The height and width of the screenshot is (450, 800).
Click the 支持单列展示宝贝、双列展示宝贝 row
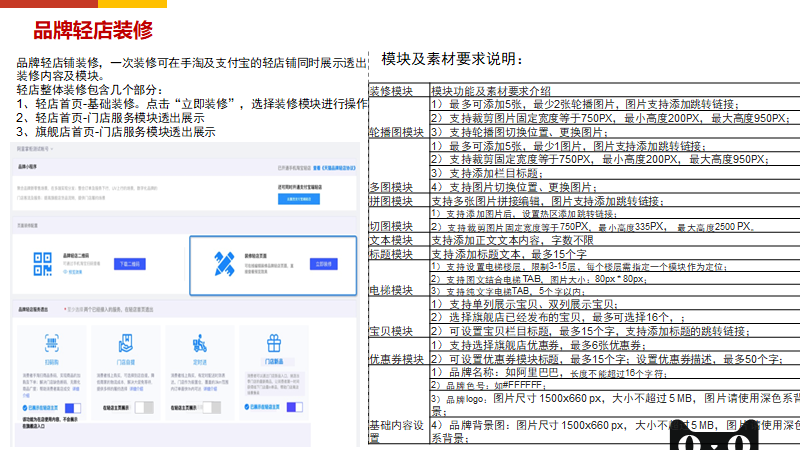pos(615,304)
